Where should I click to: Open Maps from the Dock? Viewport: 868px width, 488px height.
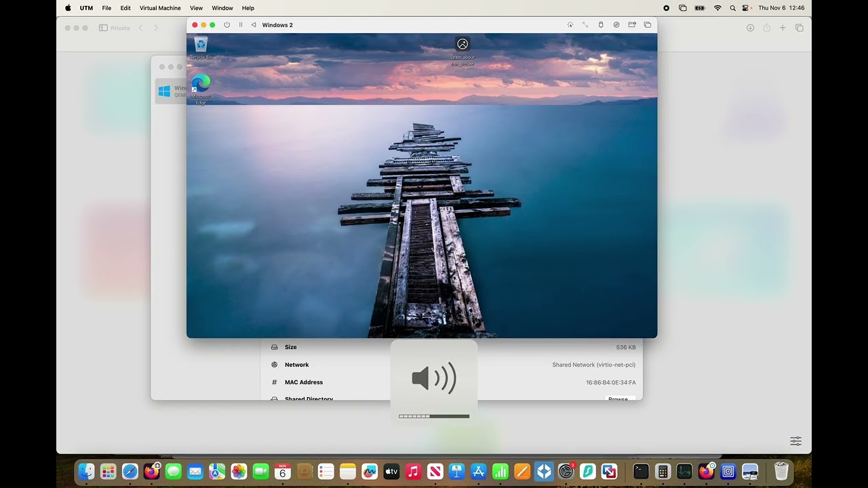217,471
